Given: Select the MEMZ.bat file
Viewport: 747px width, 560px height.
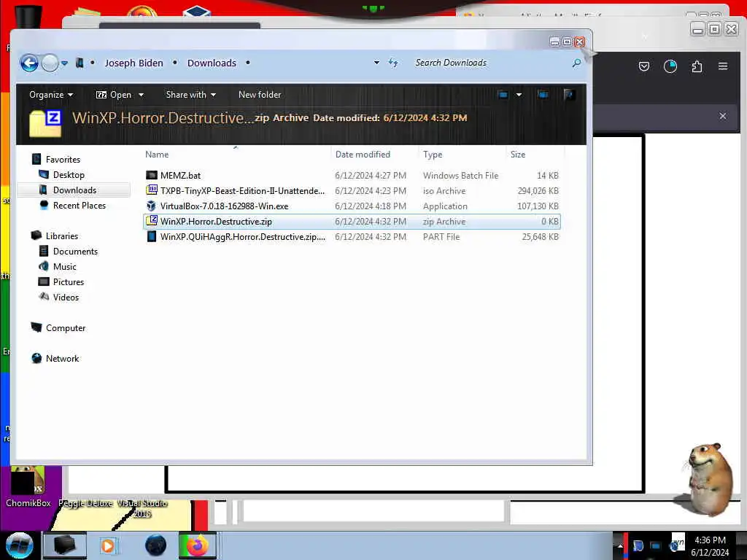Looking at the screenshot, I should [352, 175].
